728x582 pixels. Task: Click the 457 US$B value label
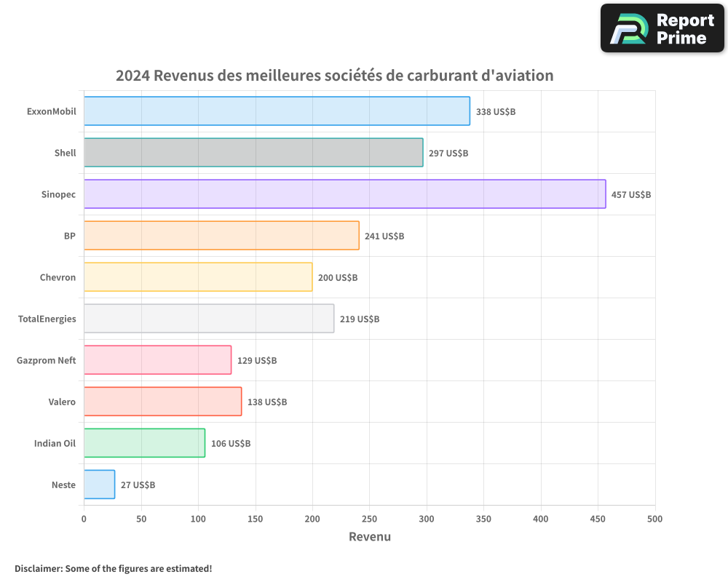pos(631,195)
